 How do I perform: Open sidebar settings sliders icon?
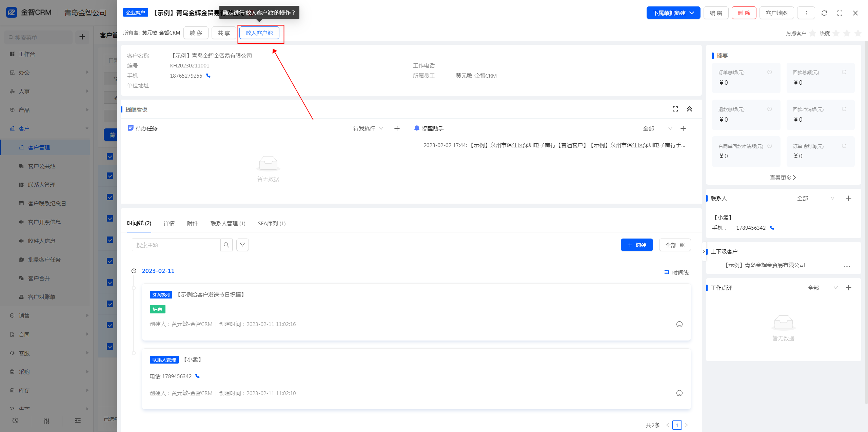coord(46,421)
